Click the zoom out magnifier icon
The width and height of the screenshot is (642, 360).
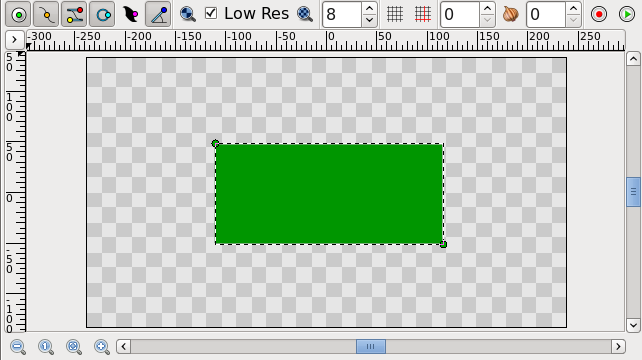[x=18, y=347]
